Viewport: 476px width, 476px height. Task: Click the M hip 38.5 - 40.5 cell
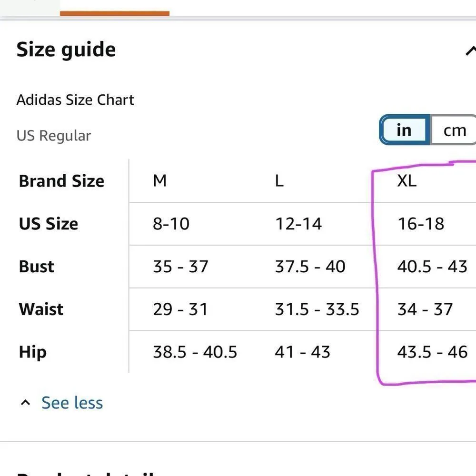pyautogui.click(x=195, y=352)
